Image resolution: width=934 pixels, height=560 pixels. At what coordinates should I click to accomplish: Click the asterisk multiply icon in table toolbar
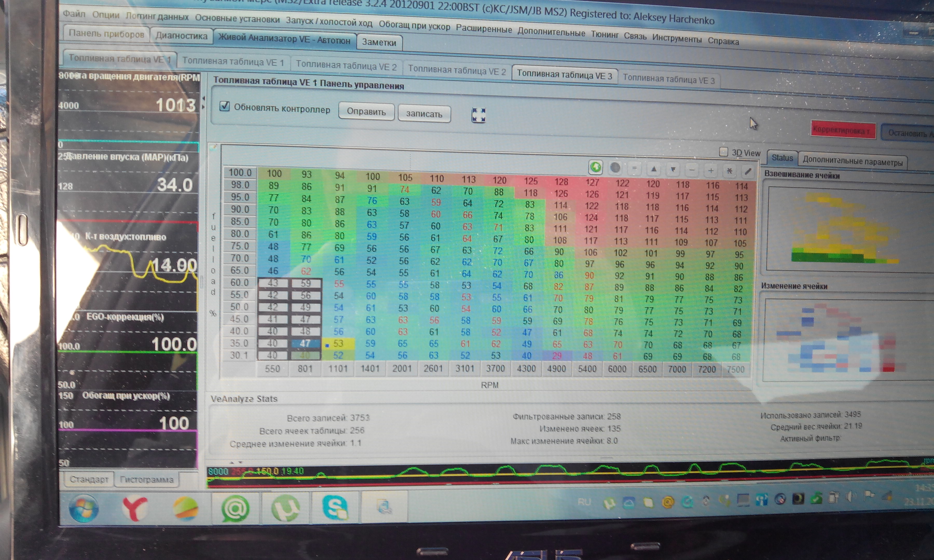(x=729, y=171)
